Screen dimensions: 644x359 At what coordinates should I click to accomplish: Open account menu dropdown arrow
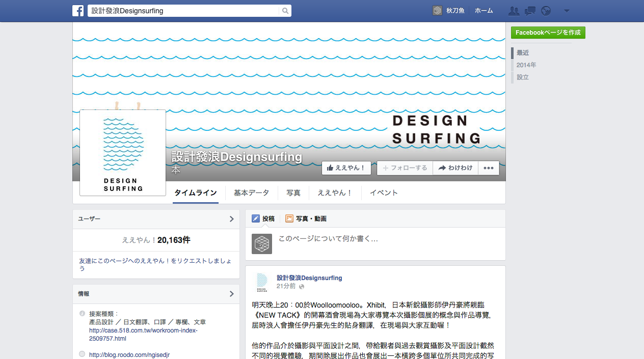567,11
